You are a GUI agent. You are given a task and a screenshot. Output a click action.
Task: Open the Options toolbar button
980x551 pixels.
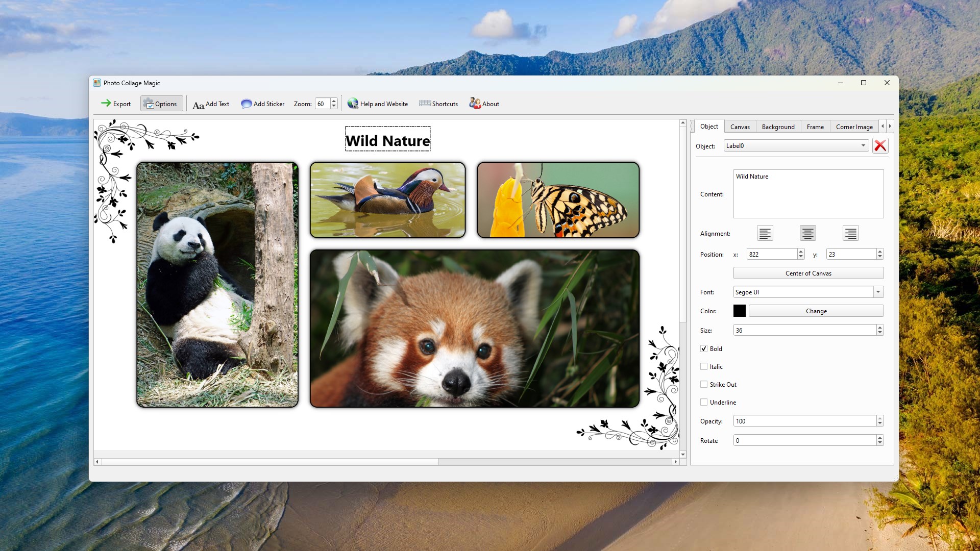161,104
